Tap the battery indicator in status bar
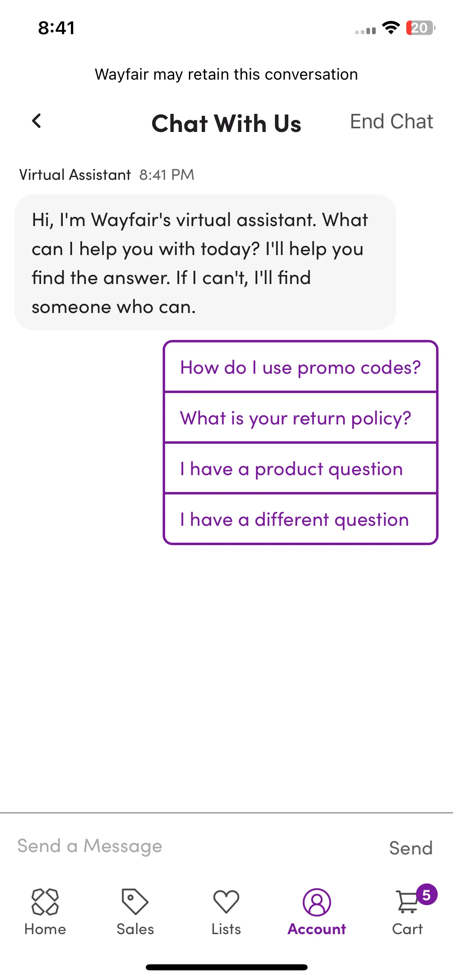The height and width of the screenshot is (980, 453). pos(421,28)
